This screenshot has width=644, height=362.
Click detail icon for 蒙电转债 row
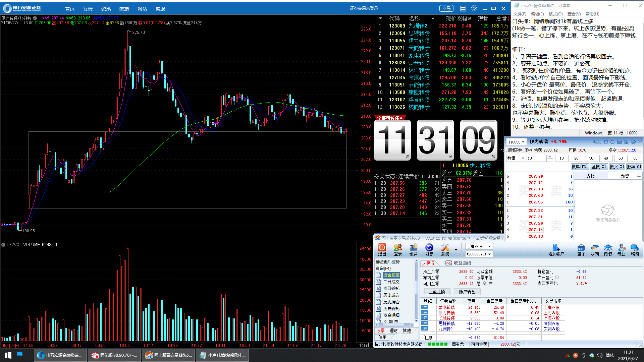(x=425, y=307)
